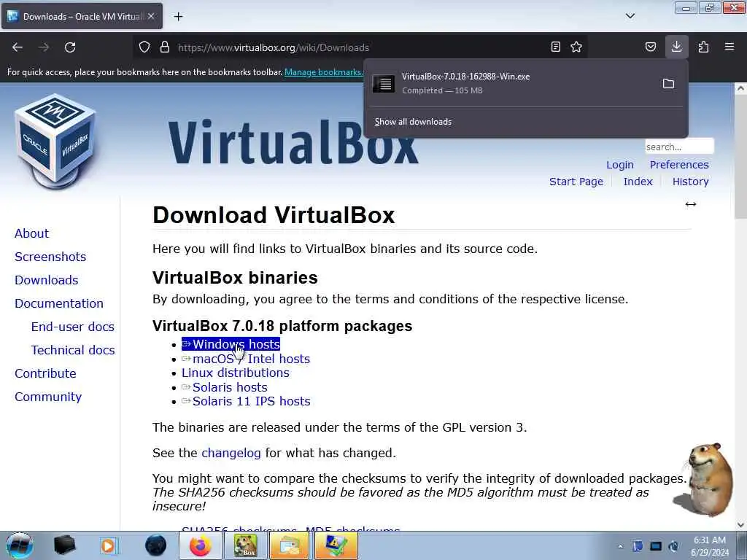Close the downloads panel via toolbar download icon
The width and height of the screenshot is (747, 560).
click(676, 47)
